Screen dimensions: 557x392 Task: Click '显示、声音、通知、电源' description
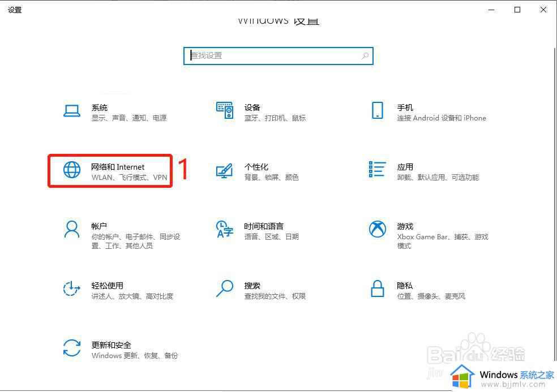click(x=129, y=118)
